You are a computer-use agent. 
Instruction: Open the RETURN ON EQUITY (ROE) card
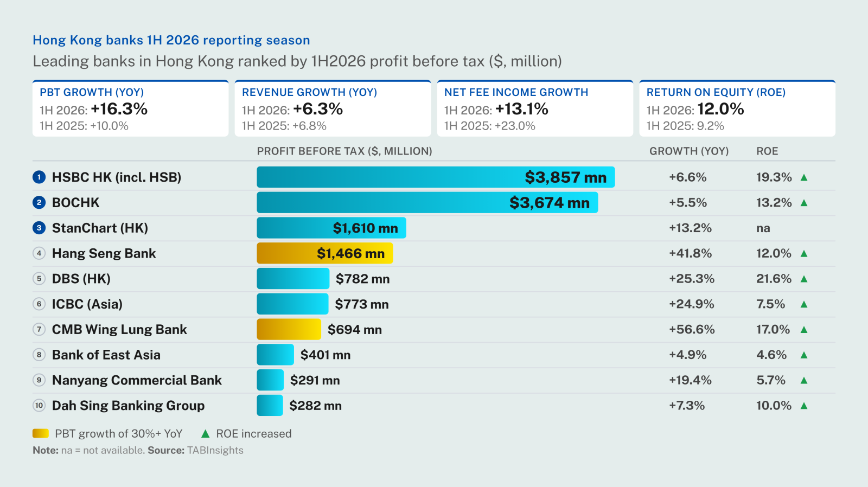click(737, 108)
